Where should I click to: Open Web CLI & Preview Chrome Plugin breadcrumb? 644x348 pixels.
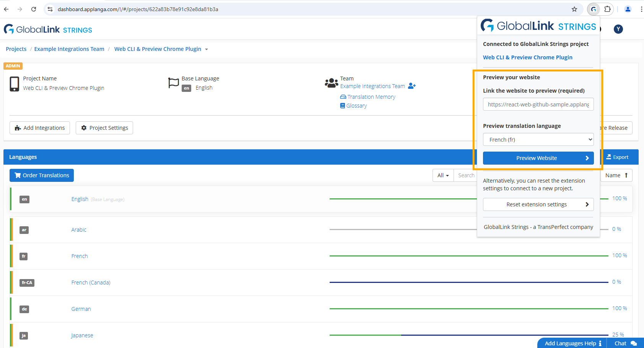point(158,49)
